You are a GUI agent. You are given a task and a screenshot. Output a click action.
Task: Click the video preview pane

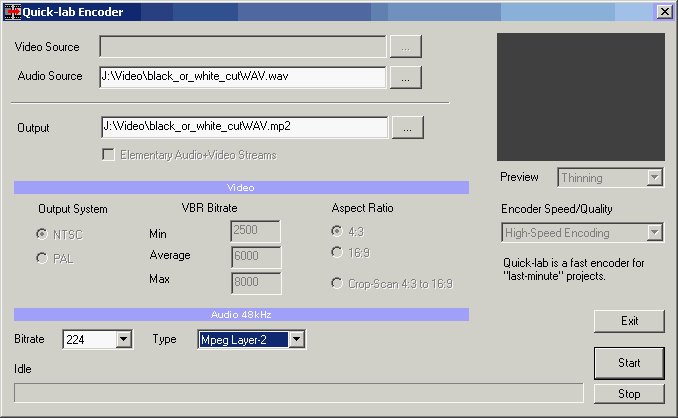pos(581,97)
